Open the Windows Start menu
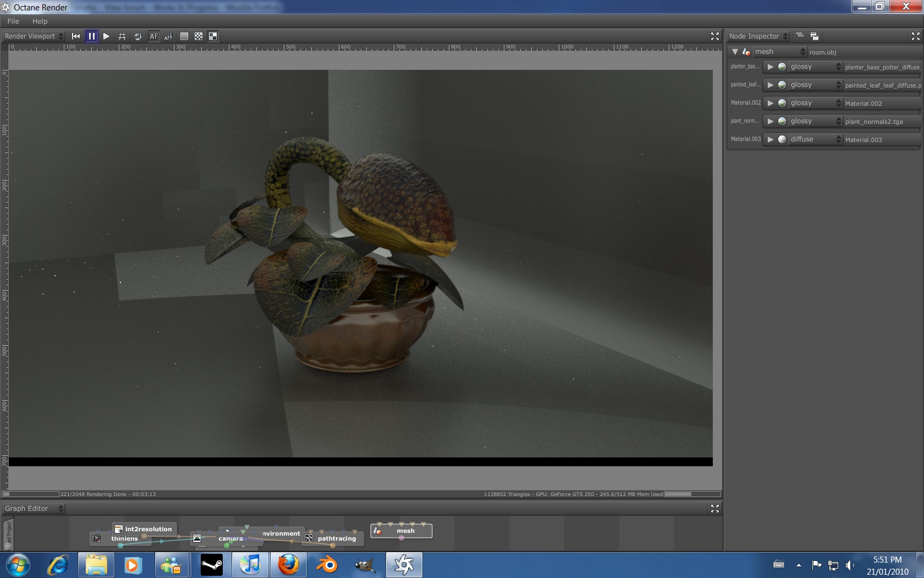The width and height of the screenshot is (924, 578). (x=18, y=565)
